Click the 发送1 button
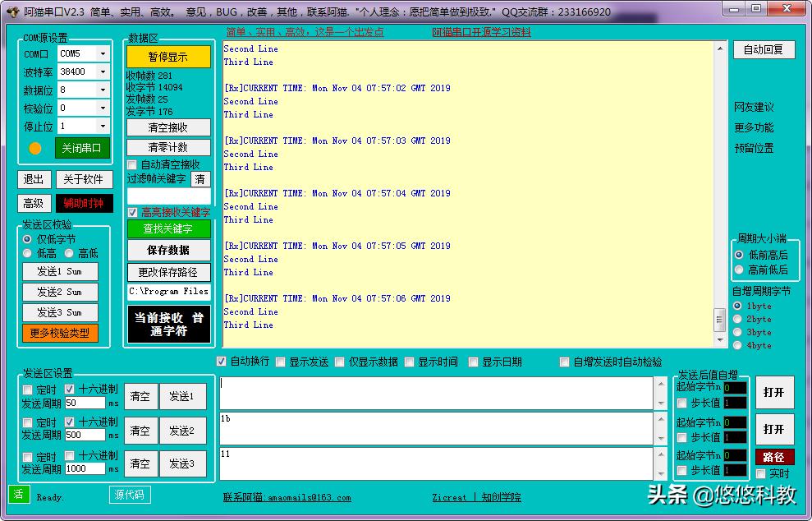 tap(182, 397)
